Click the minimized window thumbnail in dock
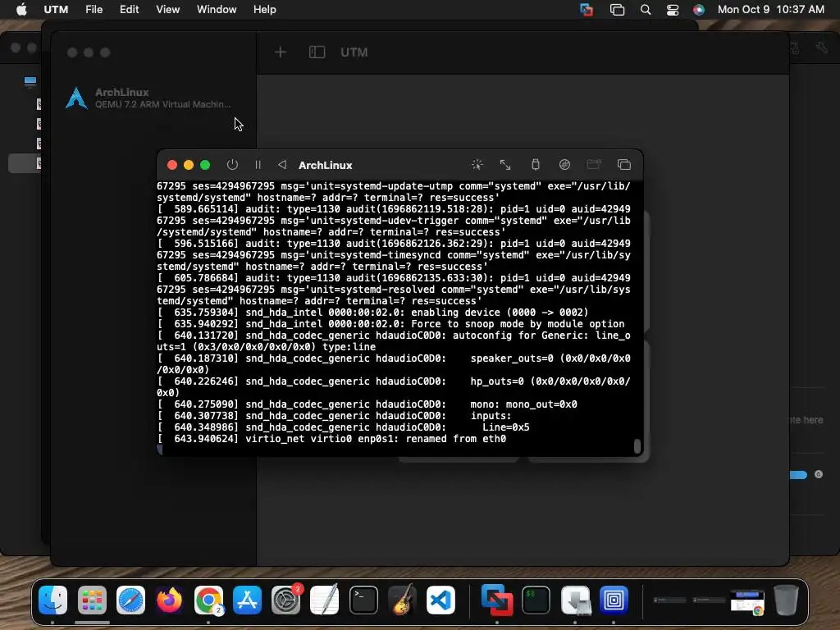Image resolution: width=840 pixels, height=630 pixels. [x=747, y=602]
